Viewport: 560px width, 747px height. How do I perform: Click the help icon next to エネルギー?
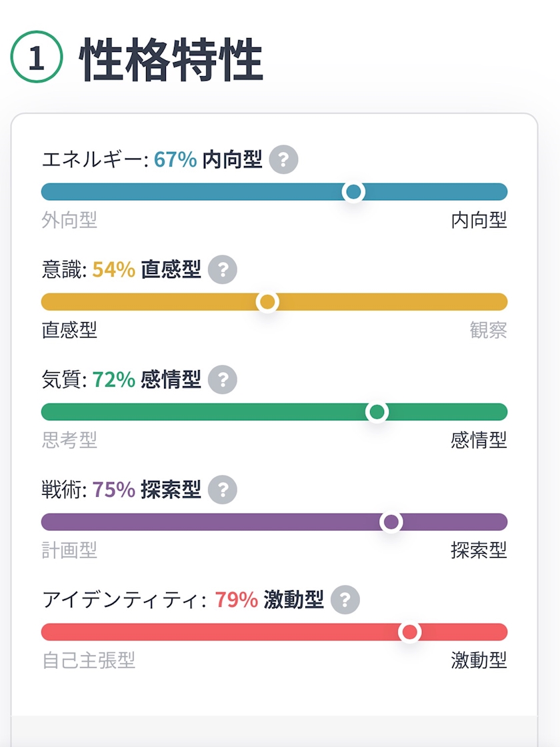284,160
